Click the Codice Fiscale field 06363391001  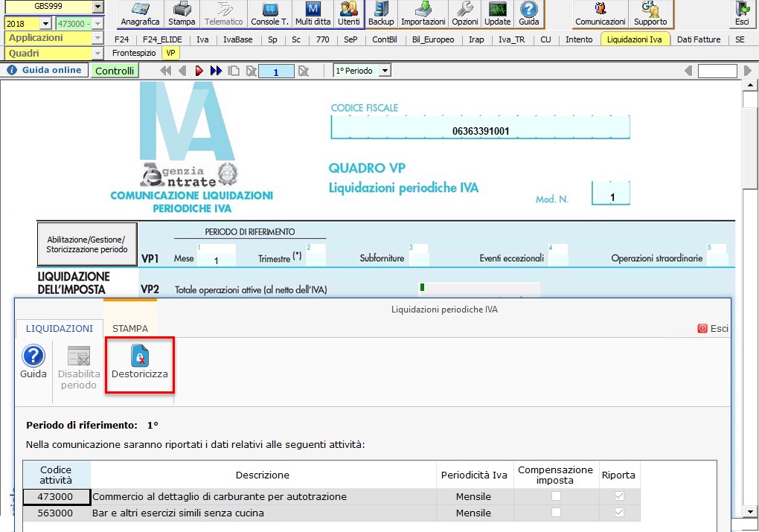[x=480, y=128]
